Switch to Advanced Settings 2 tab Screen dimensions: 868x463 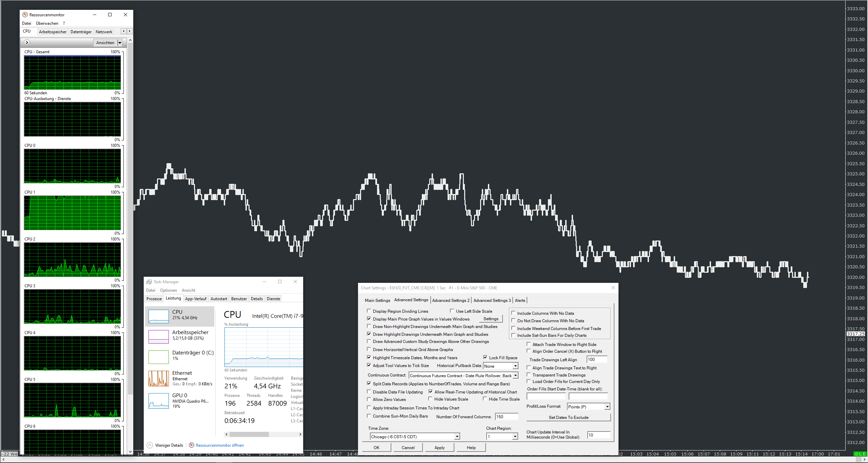[x=451, y=300]
